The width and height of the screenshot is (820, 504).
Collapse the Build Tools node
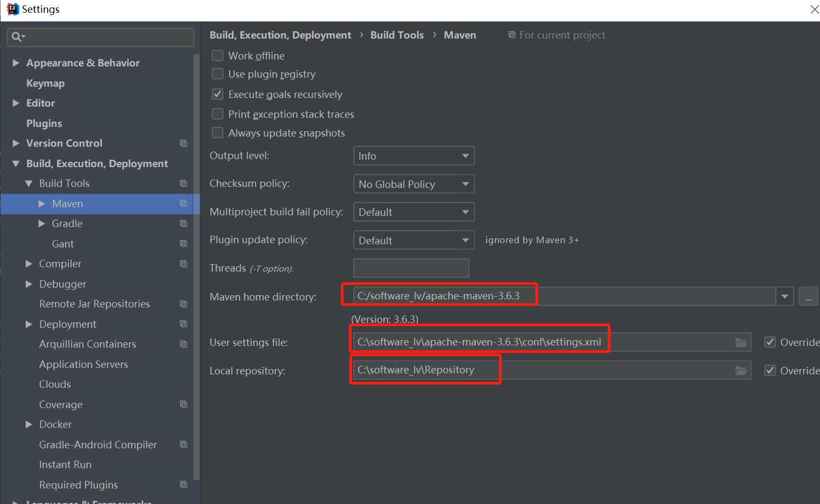click(29, 184)
